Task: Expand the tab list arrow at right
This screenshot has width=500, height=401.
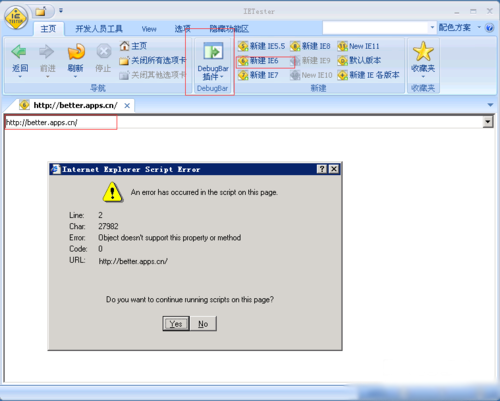Action: pyautogui.click(x=490, y=105)
